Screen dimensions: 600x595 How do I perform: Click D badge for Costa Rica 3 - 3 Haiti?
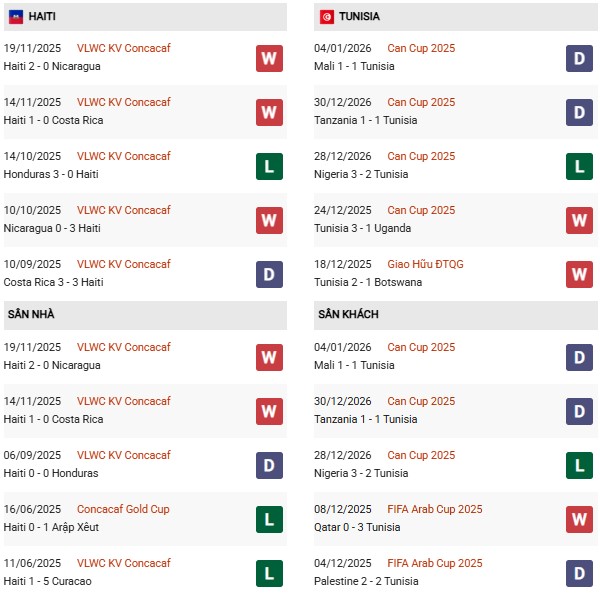(269, 274)
